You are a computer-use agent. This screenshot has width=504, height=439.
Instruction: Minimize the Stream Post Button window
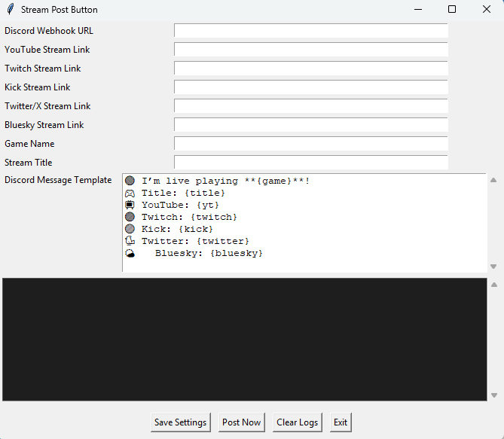tap(418, 9)
